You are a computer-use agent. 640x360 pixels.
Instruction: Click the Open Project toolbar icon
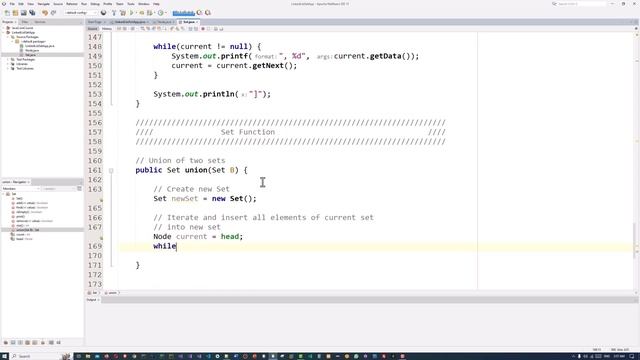point(24,13)
